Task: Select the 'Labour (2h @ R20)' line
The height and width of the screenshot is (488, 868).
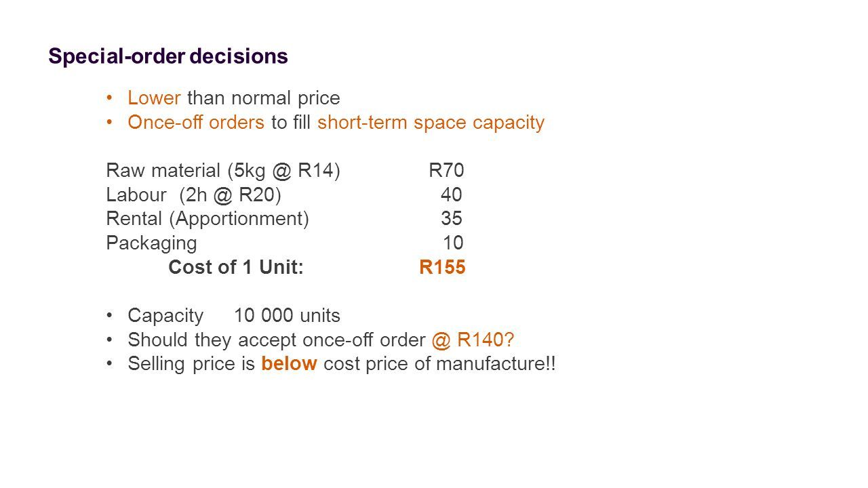Action: (195, 196)
